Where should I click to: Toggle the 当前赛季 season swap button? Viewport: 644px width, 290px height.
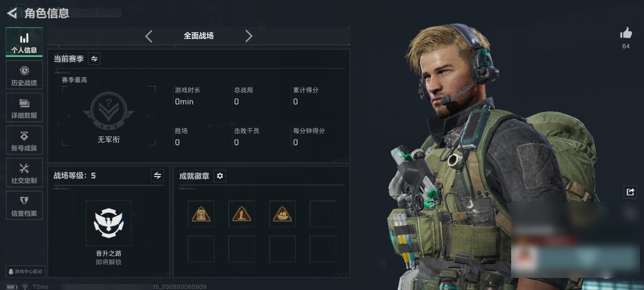click(94, 59)
